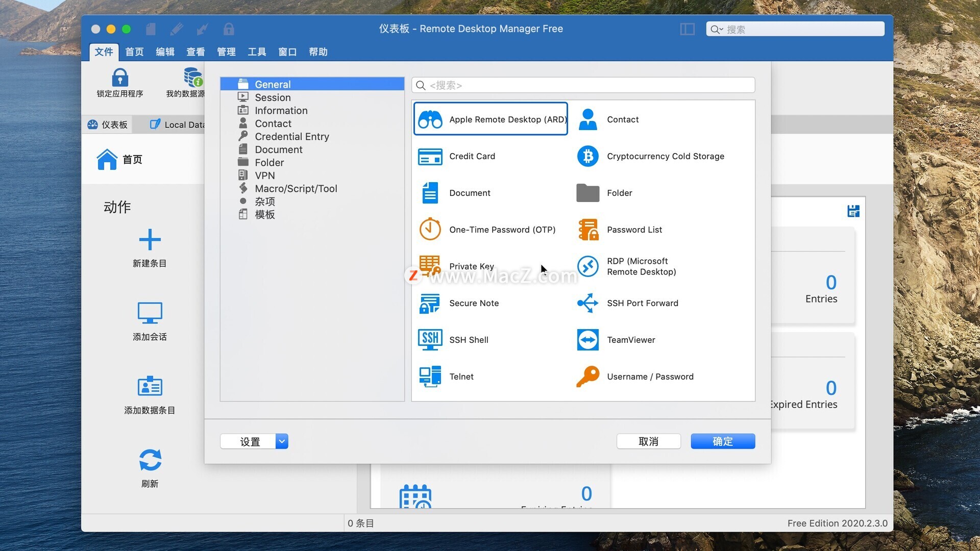Open the settings dropdown arrow
The width and height of the screenshot is (980, 551).
282,441
